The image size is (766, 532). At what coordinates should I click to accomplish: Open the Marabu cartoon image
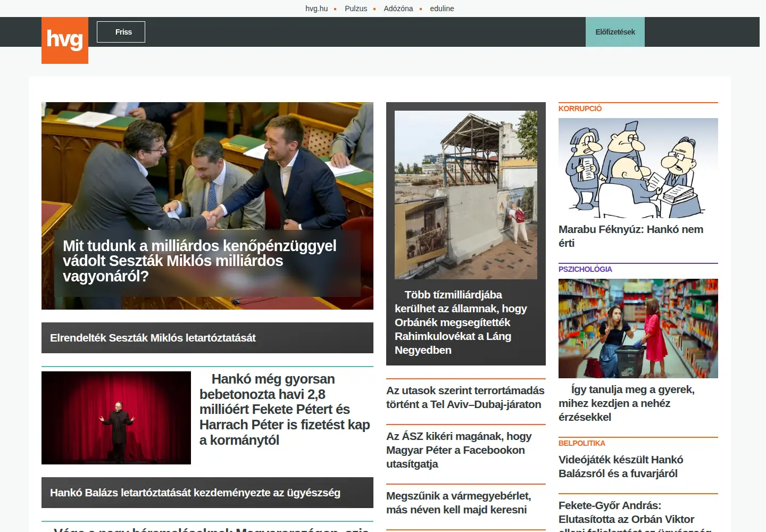pyautogui.click(x=638, y=168)
